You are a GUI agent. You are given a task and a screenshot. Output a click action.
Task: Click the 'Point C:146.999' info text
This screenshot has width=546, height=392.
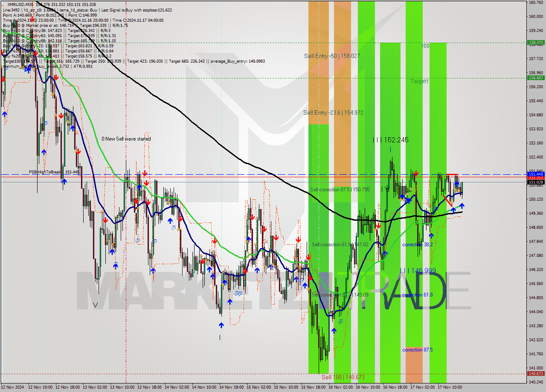tap(82, 15)
